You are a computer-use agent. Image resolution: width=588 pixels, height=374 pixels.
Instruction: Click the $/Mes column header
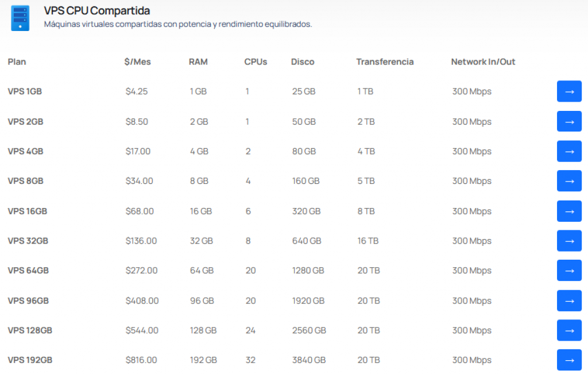[x=138, y=62]
